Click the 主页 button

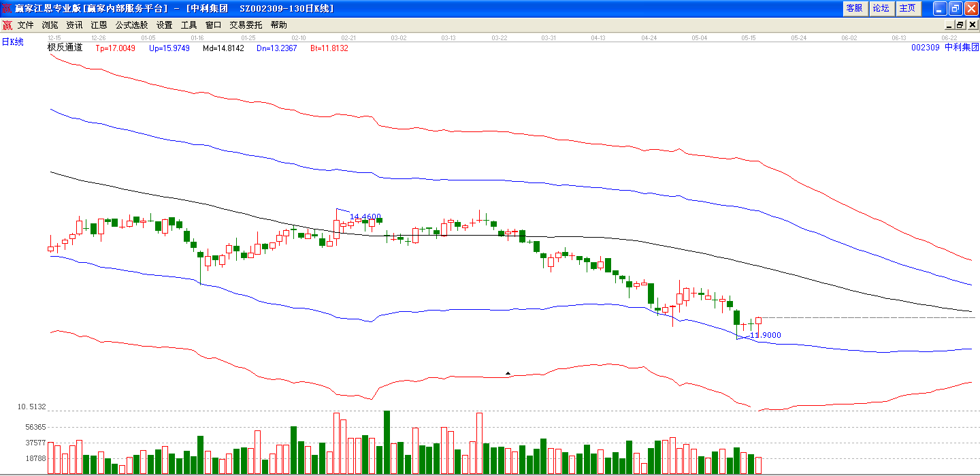coord(908,8)
